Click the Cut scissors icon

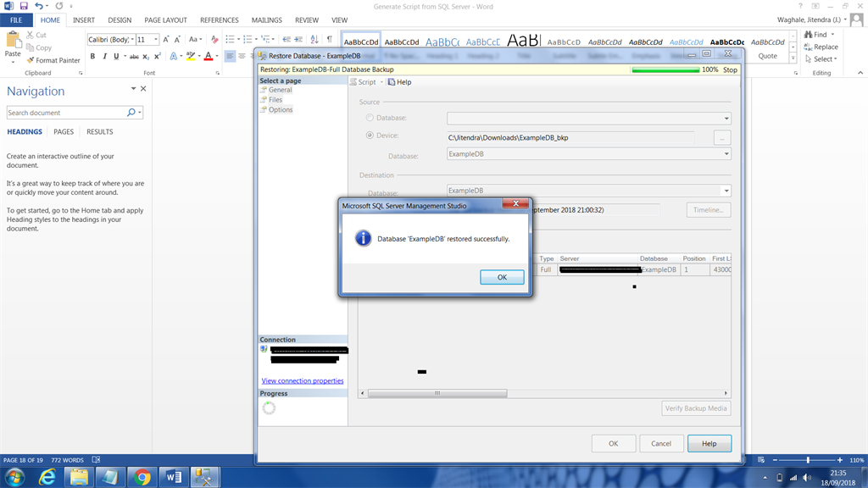coord(30,35)
